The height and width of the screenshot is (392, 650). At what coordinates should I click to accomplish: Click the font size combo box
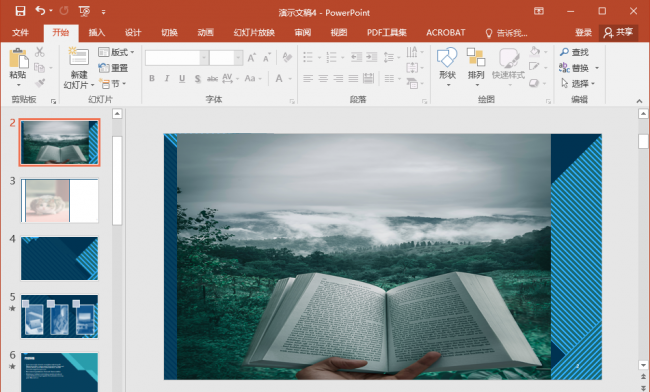point(226,58)
